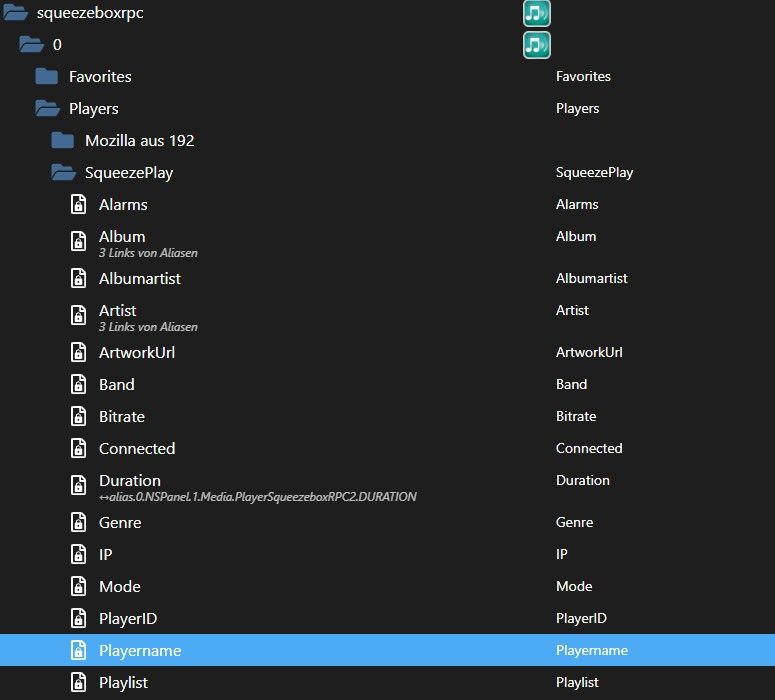
Task: Click the Connected name column text
Action: pyautogui.click(x=589, y=448)
